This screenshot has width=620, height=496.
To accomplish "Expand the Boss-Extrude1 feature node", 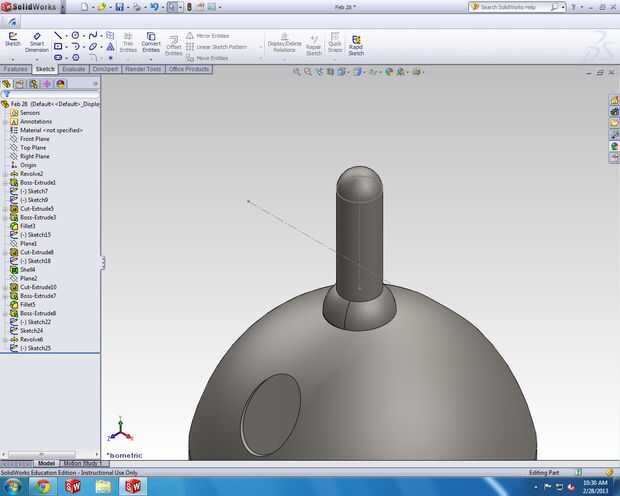I will tap(5, 183).
